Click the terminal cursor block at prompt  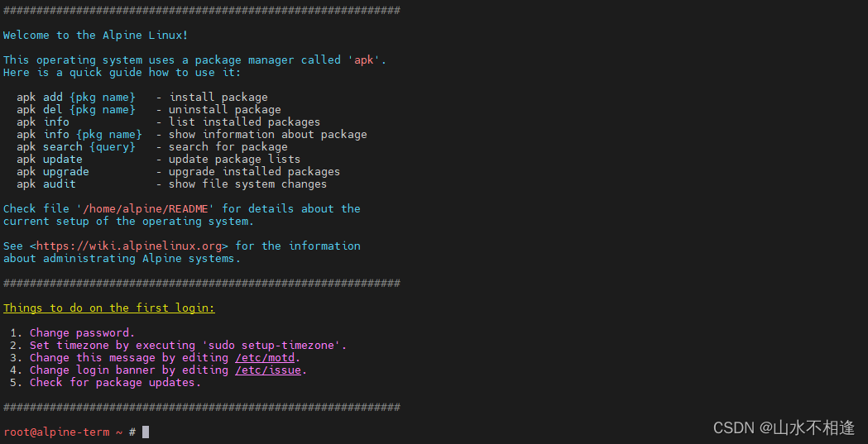pos(146,432)
